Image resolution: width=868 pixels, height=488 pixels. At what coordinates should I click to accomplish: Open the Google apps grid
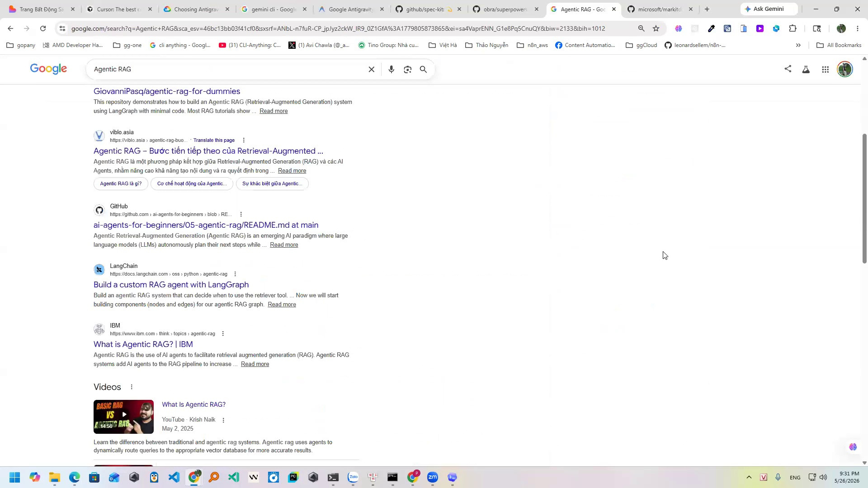pyautogui.click(x=826, y=70)
